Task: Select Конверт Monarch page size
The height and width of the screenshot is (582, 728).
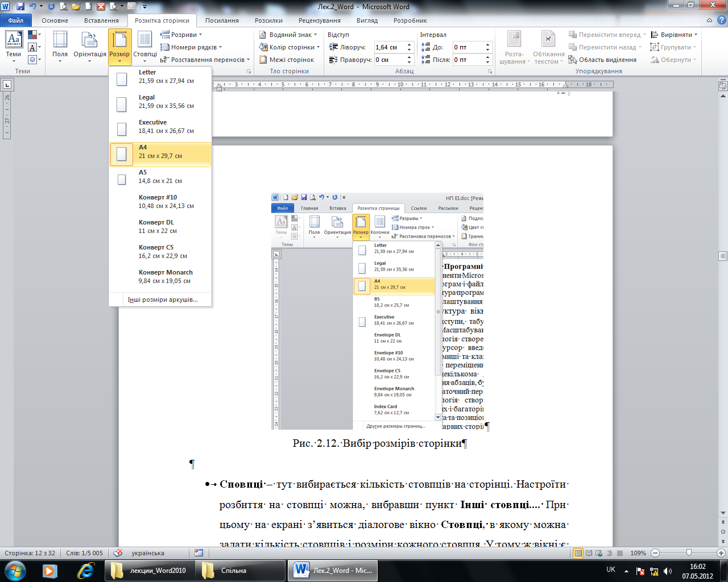Action: point(160,279)
